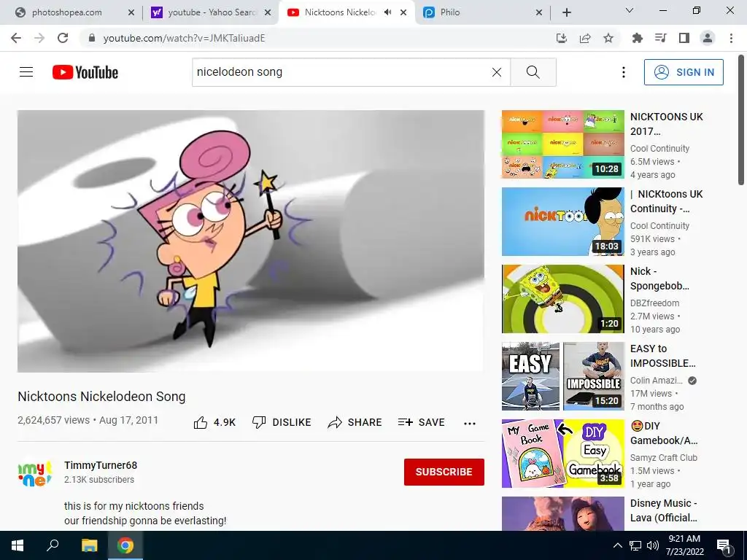Like the video with thumbs up icon
The height and width of the screenshot is (560, 747).
(x=201, y=422)
